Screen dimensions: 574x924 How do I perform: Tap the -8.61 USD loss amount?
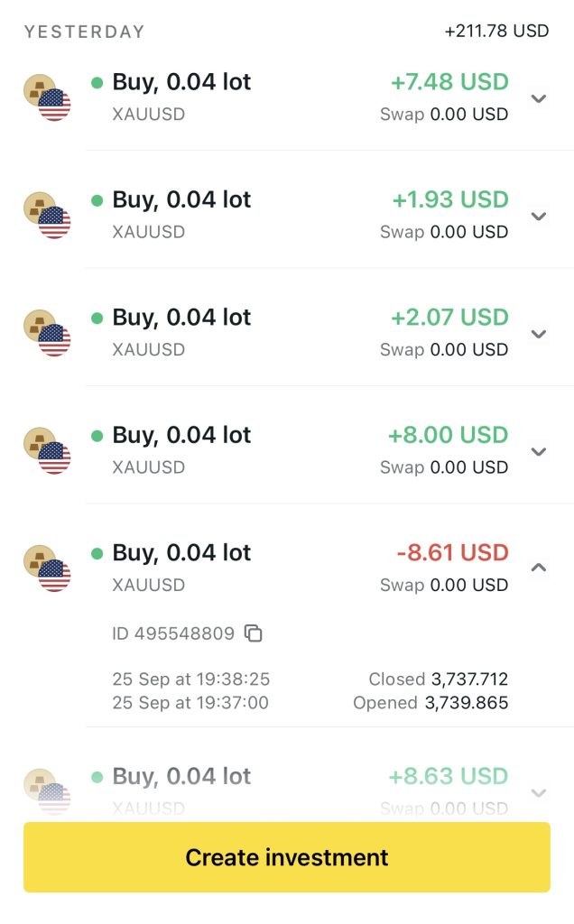tap(452, 552)
